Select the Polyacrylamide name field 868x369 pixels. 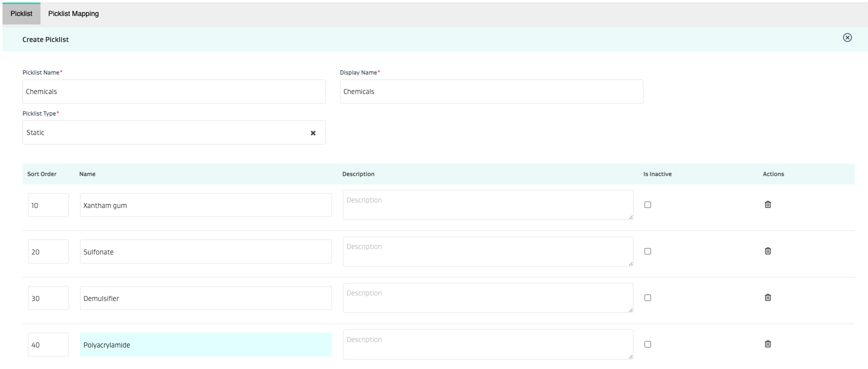coord(205,344)
